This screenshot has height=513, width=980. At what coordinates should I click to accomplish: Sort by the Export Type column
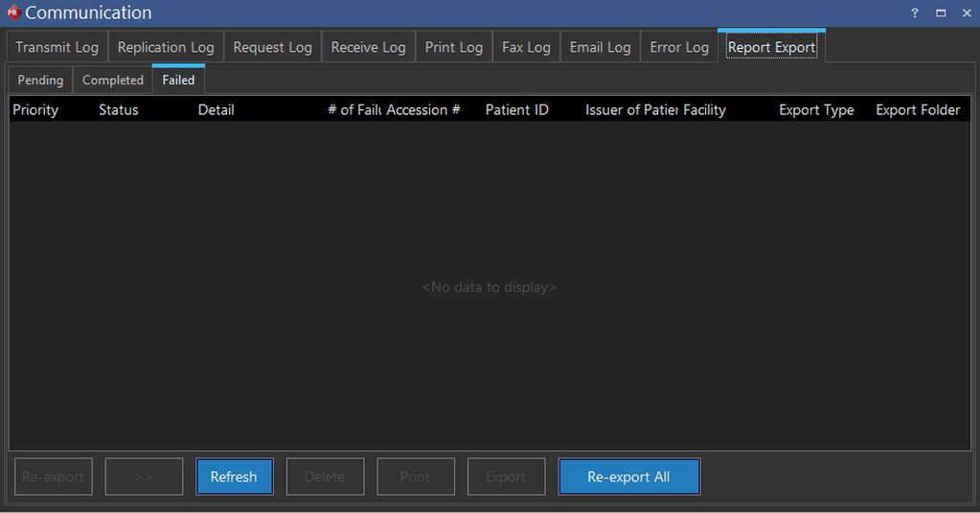816,110
